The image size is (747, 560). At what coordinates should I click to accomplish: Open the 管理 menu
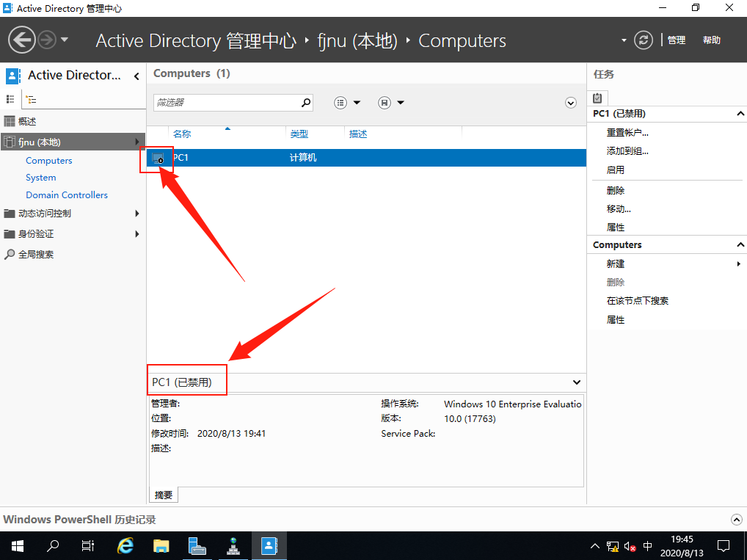tap(676, 40)
